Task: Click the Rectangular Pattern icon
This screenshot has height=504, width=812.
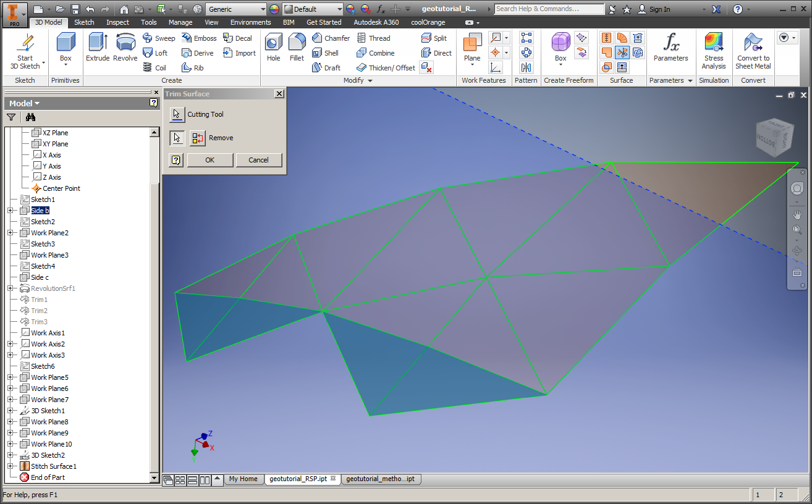Action: coord(526,38)
